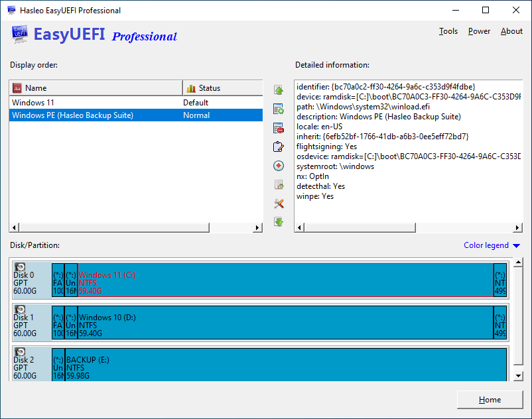Image resolution: width=532 pixels, height=419 pixels.
Task: Click the nx: OptIn line
Action: click(312, 176)
